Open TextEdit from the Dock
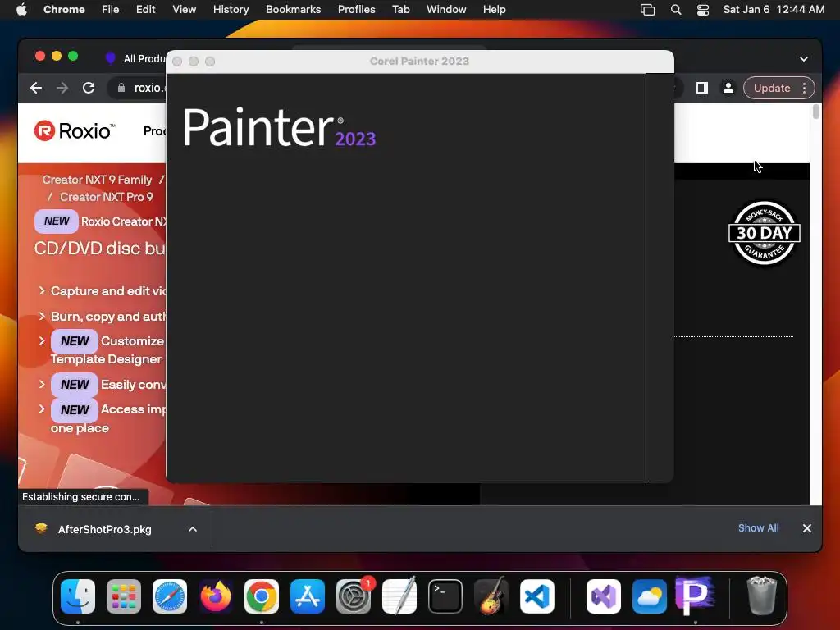The width and height of the screenshot is (840, 630). (399, 596)
